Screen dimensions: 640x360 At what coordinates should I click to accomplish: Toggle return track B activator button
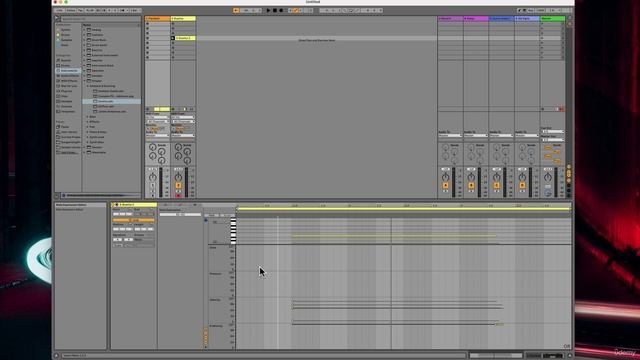coord(471,186)
